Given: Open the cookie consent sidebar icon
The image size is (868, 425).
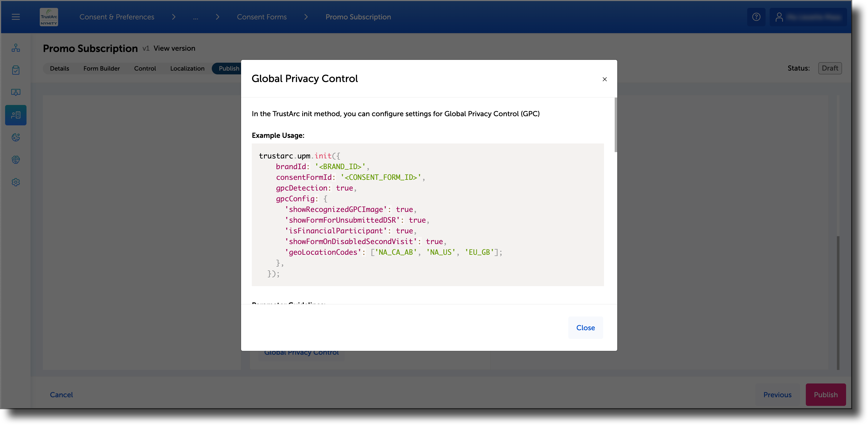Looking at the screenshot, I should tap(16, 137).
